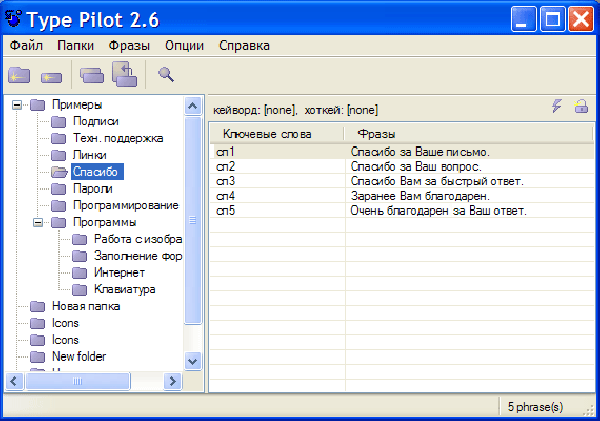600x421 pixels.
Task: Click tree scrollbar down arrow
Action: [x=192, y=361]
